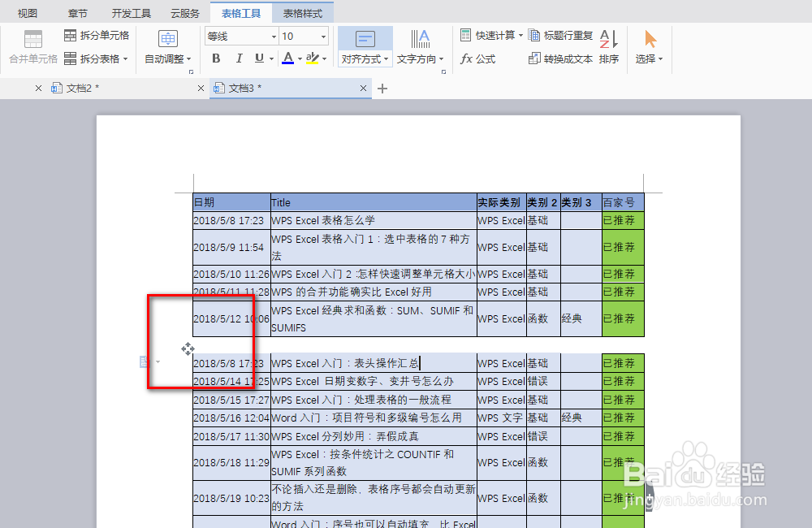This screenshot has height=528, width=812.
Task: Click the text direction (文字方向) icon
Action: (x=420, y=39)
